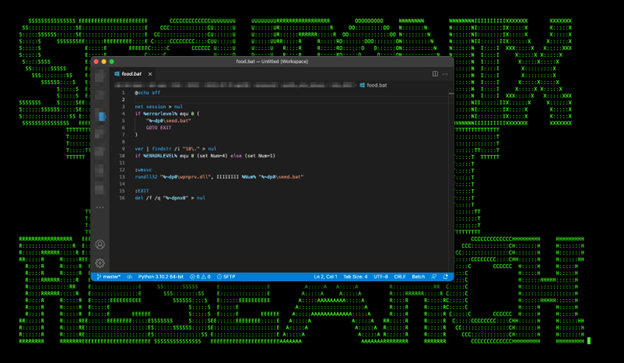Click the ':EXIT' label line
Viewport: 624px width, 363px height.
tap(142, 191)
